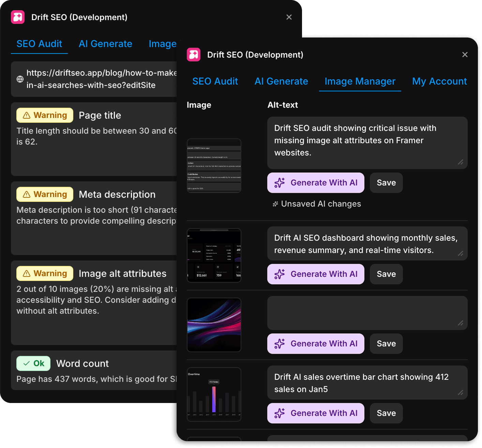This screenshot has height=448, width=482.
Task: Edit the alt-text about sales overtime bar chart
Action: [x=367, y=383]
